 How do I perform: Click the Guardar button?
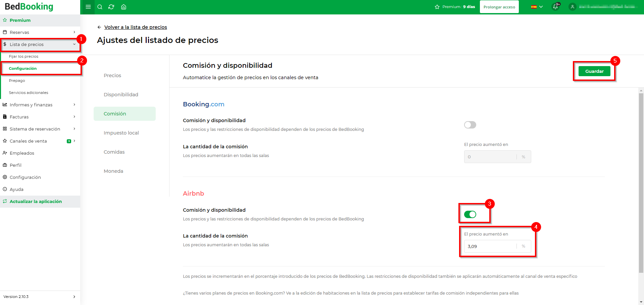click(x=594, y=71)
